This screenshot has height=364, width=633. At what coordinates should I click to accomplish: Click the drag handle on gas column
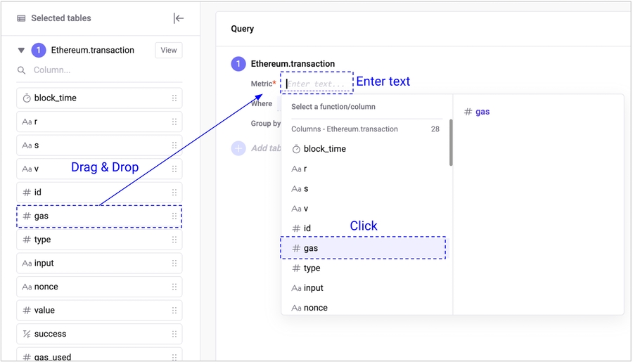click(x=174, y=216)
